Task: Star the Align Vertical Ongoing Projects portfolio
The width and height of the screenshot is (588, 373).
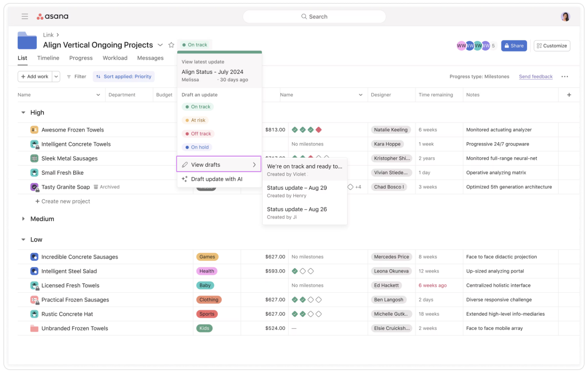Action: point(171,45)
